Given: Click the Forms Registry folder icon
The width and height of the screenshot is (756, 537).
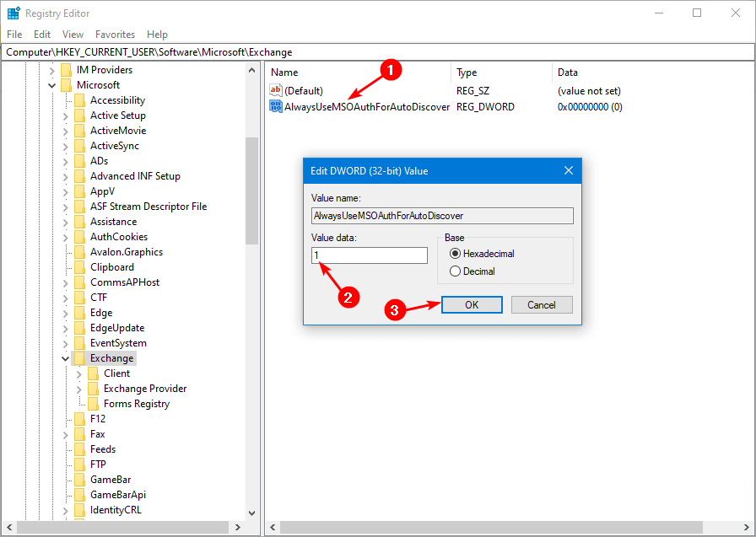Looking at the screenshot, I should point(94,404).
